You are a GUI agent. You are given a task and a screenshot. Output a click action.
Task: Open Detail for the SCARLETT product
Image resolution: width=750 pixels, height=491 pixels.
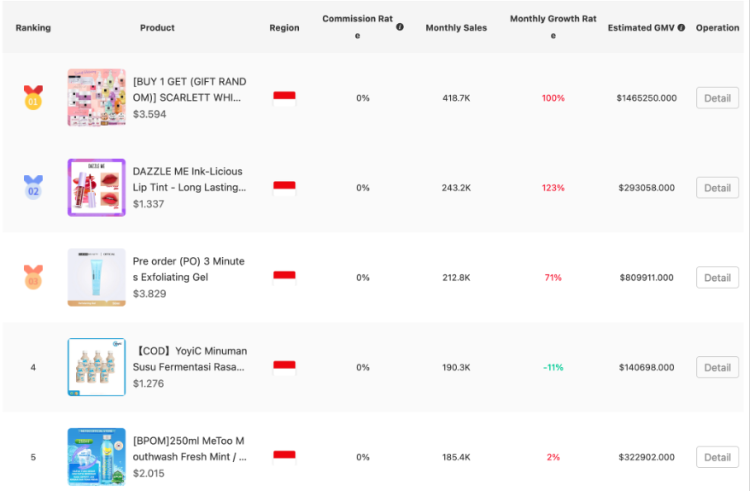click(x=717, y=98)
